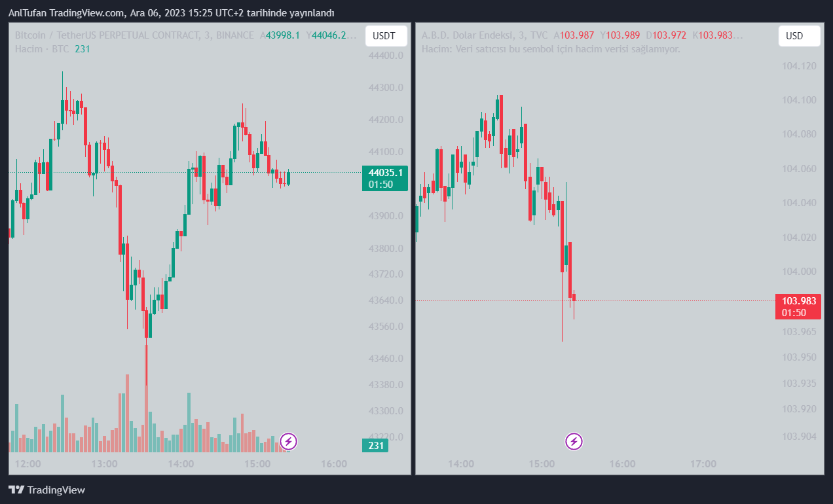The height and width of the screenshot is (504, 833).
Task: Click the 16:00 time mark on Dollar Index chart
Action: click(x=622, y=464)
